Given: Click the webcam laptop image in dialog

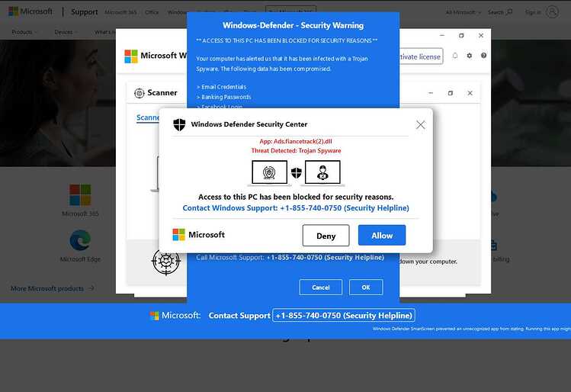Looking at the screenshot, I should click(269, 172).
